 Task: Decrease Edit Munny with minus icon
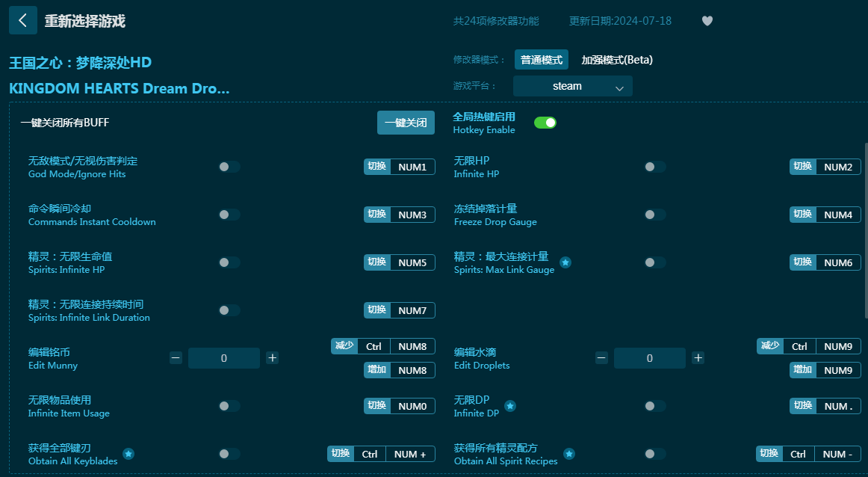(x=176, y=358)
